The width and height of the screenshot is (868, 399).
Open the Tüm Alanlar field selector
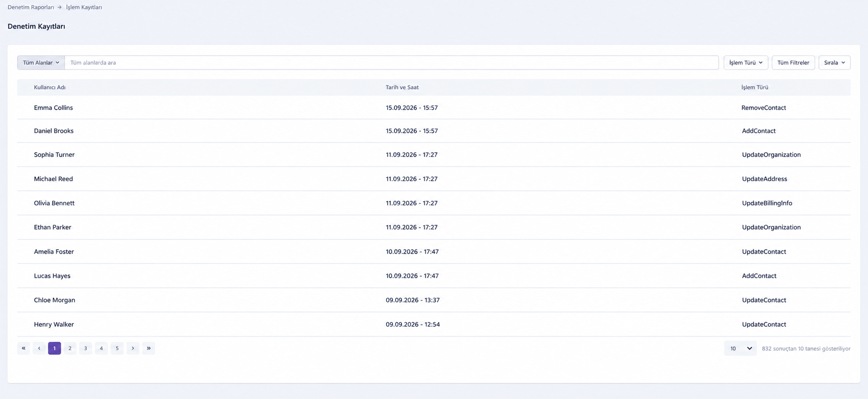[41, 62]
